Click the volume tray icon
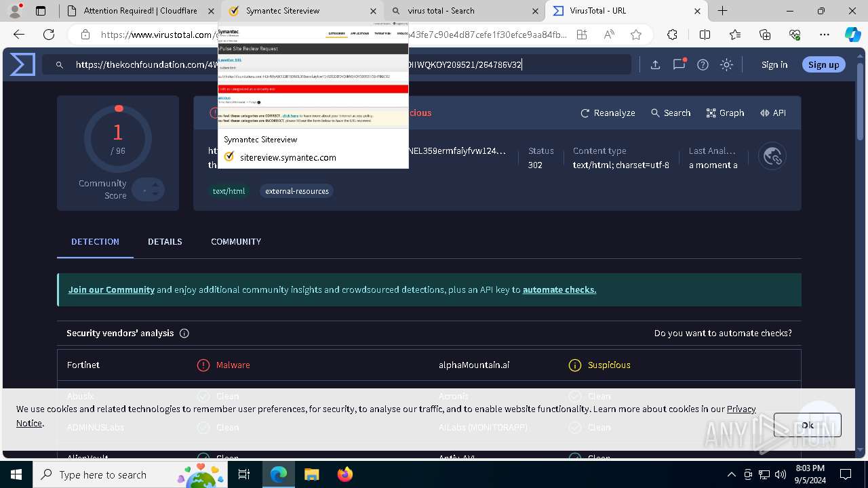 pyautogui.click(x=781, y=474)
